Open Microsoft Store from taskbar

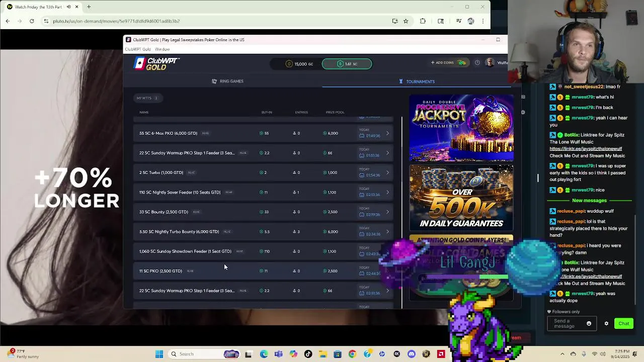[x=337, y=354]
